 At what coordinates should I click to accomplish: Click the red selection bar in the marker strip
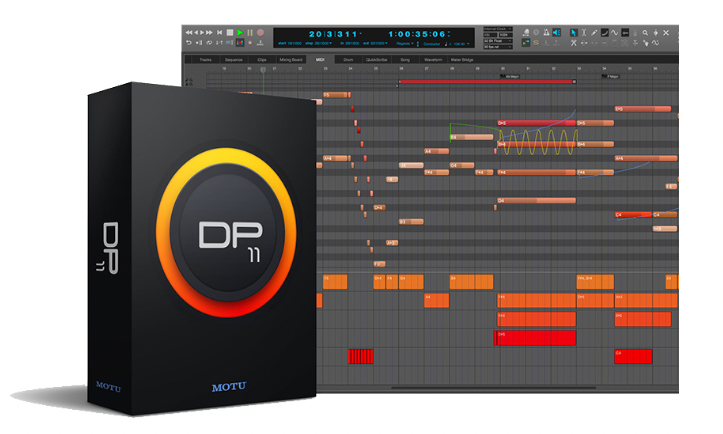[486, 82]
